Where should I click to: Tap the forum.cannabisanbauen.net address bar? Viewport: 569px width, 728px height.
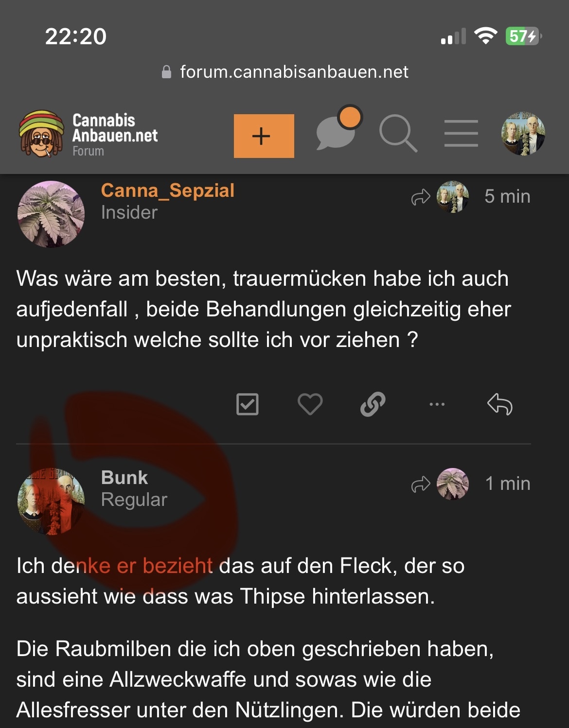pos(285,72)
